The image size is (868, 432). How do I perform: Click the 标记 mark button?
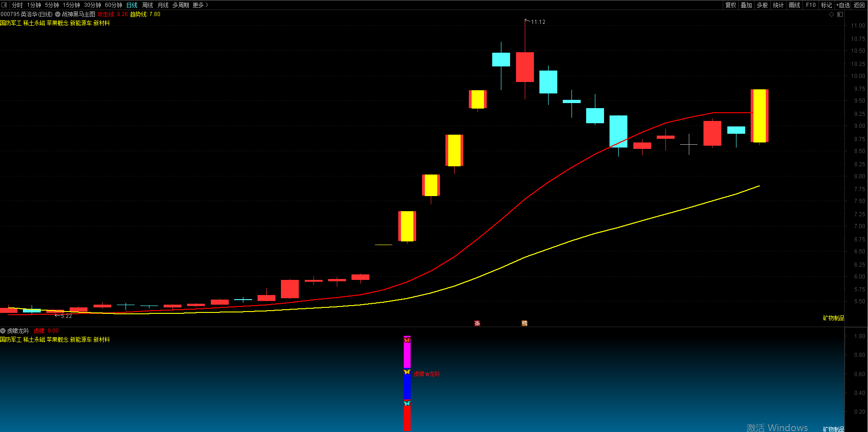pos(826,5)
